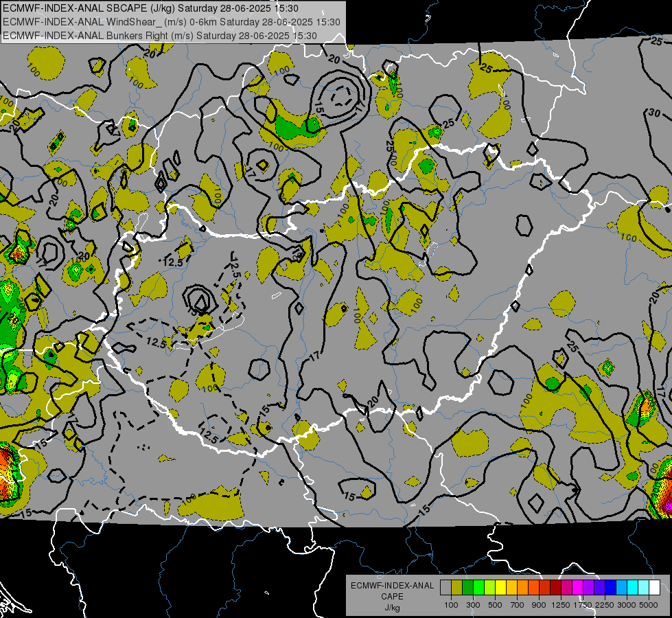Screen dimensions: 672x618
Task: Pick the bright magenta swatch left of 1750
Action: coord(578,587)
